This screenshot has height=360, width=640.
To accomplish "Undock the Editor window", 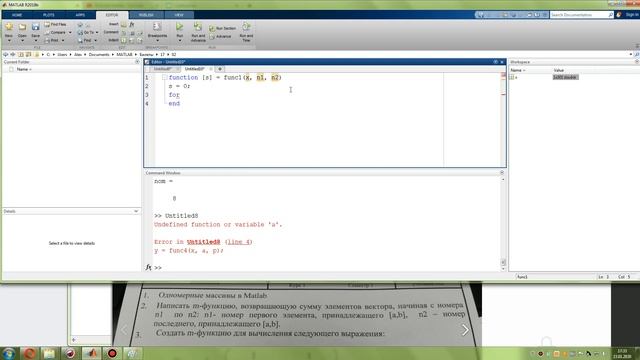I will pos(496,62).
